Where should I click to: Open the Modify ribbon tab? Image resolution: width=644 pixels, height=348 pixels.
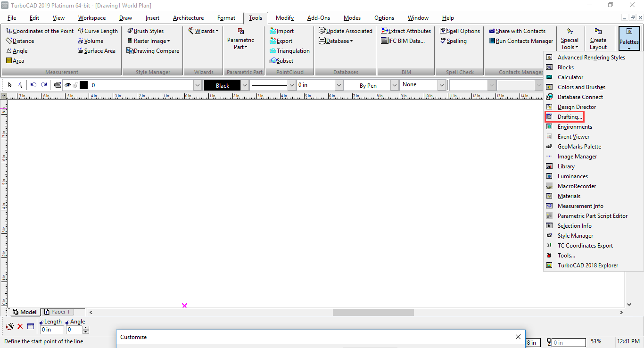tap(285, 18)
